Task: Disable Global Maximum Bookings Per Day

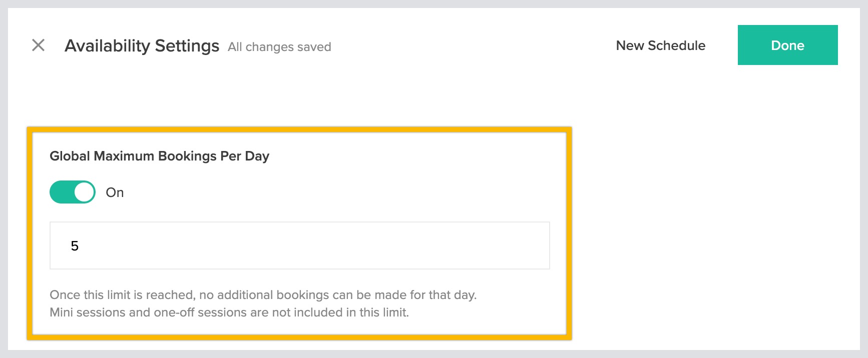Action: pyautogui.click(x=72, y=191)
